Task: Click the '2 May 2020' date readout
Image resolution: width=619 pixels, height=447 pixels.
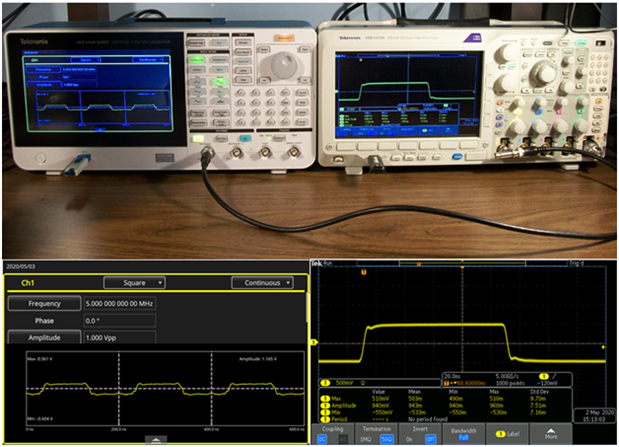Action: (x=600, y=412)
